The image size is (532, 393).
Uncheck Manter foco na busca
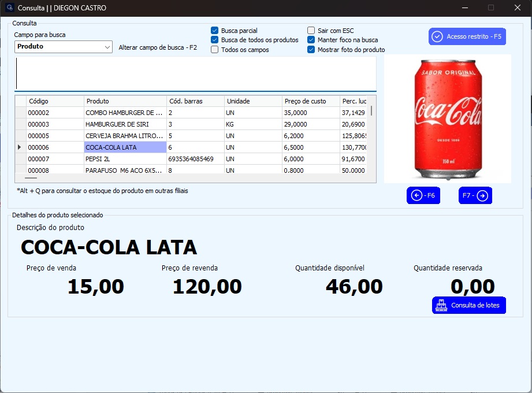pos(311,40)
